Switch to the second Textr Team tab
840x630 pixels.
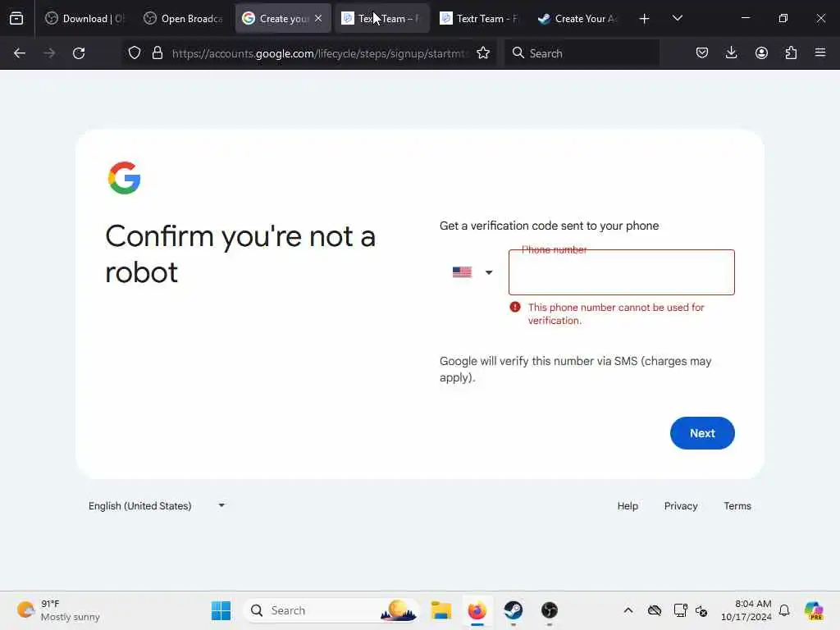click(x=480, y=18)
